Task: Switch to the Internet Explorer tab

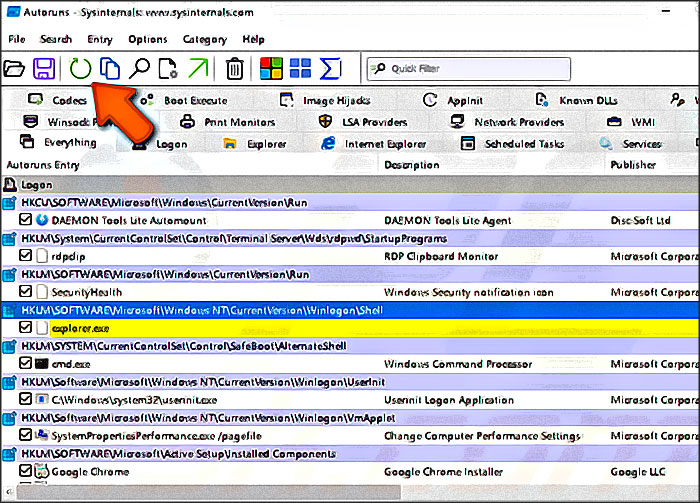Action: [x=373, y=144]
